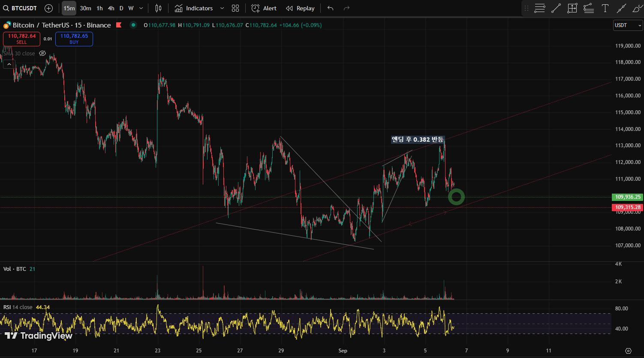Open chart settings gear at bottom right
This screenshot has height=358, width=644.
[x=628, y=351]
